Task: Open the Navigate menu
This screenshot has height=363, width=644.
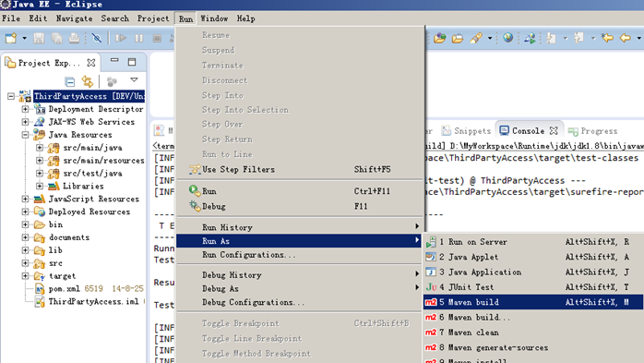Action: 75,18
